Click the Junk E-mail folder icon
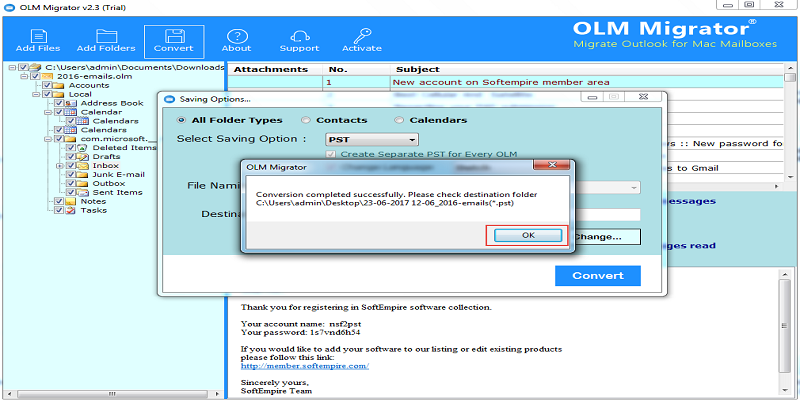This screenshot has width=800, height=400. (83, 174)
